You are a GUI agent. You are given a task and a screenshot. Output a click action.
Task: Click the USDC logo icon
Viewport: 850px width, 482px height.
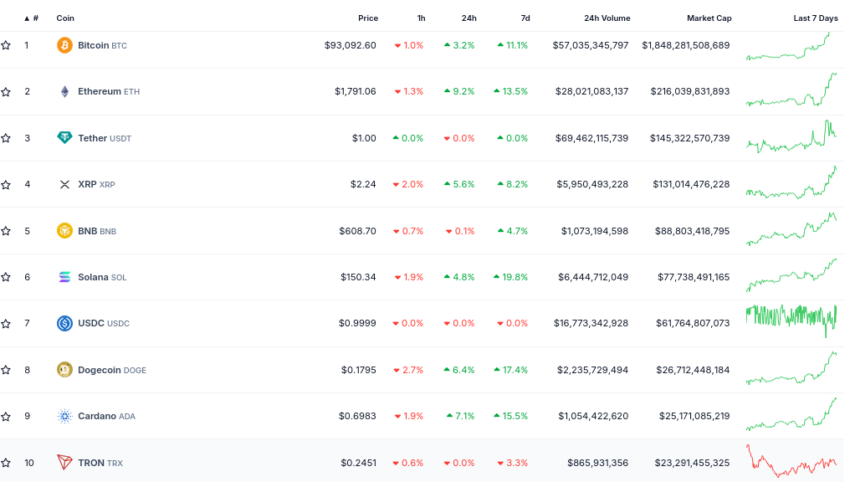click(65, 323)
